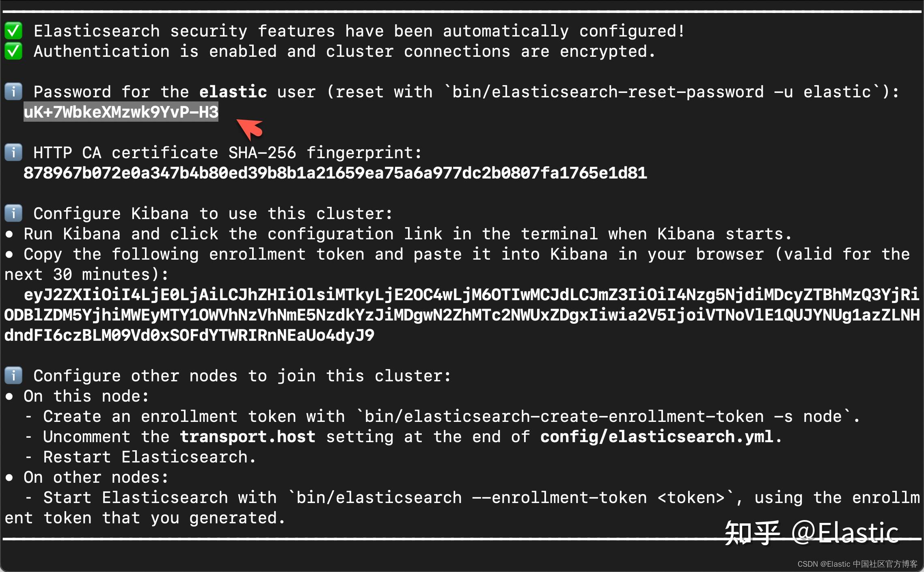This screenshot has height=572, width=924.
Task: Click the bold transport.host setting text
Action: pyautogui.click(x=248, y=437)
